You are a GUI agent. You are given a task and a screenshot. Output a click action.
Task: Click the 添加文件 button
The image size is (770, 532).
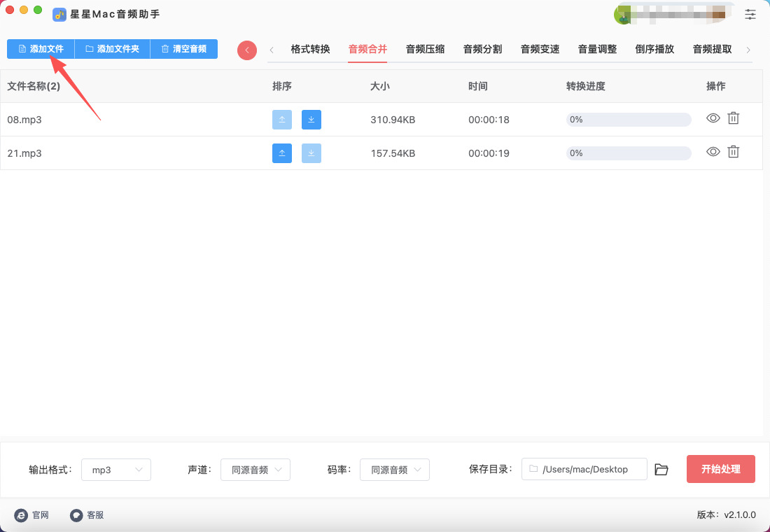tap(41, 49)
